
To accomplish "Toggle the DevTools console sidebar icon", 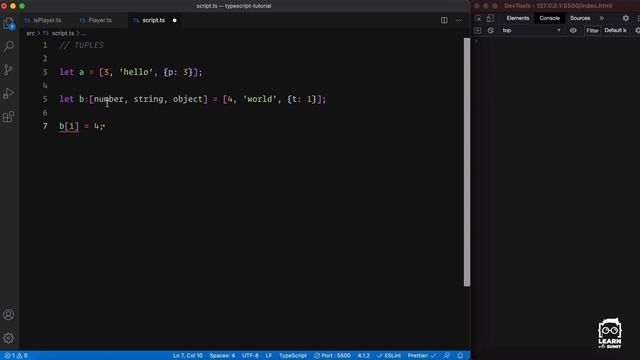I will click(x=478, y=31).
